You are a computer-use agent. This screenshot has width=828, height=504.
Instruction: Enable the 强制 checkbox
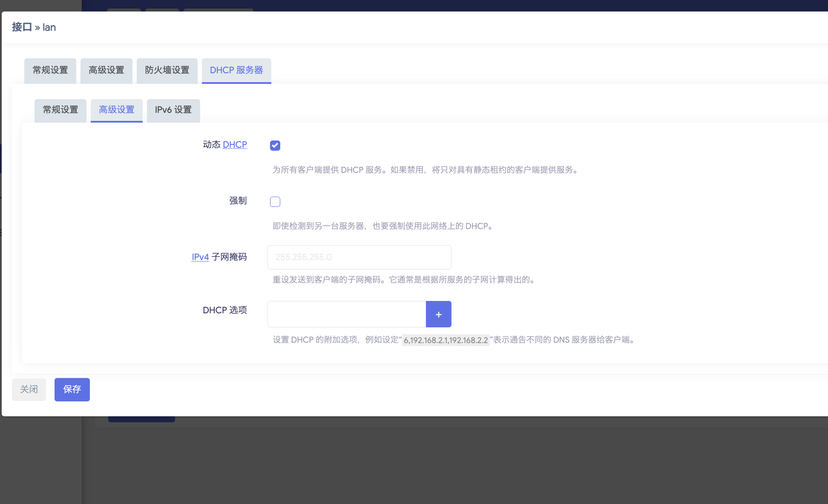point(275,202)
